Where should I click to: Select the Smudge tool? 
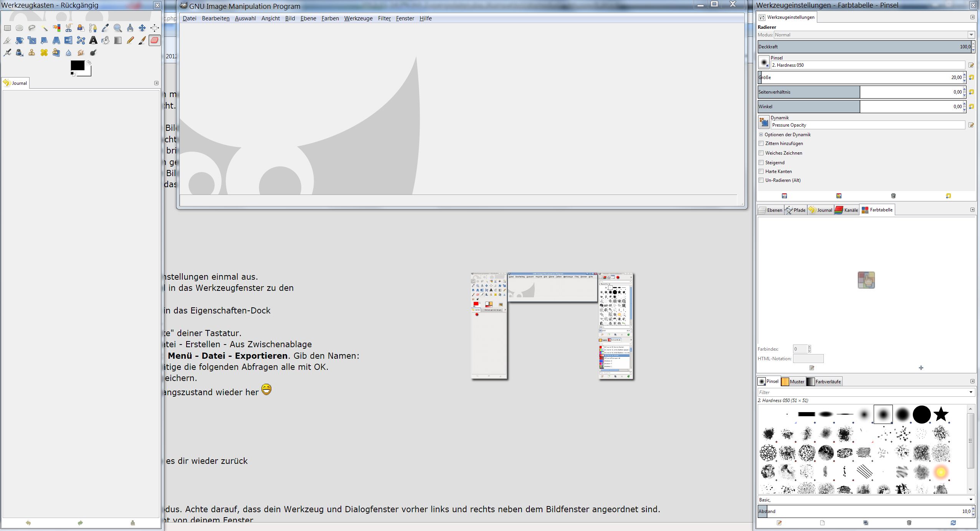pos(81,53)
